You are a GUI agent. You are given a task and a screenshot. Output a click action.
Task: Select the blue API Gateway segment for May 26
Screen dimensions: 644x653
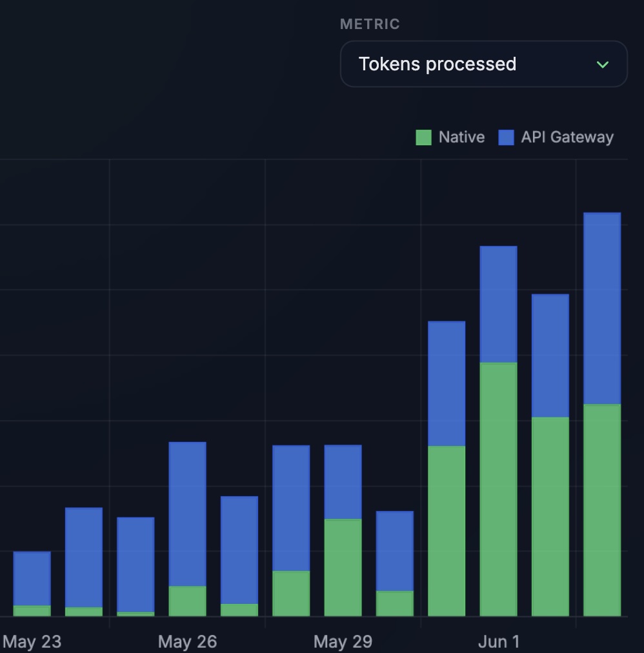coord(187,514)
